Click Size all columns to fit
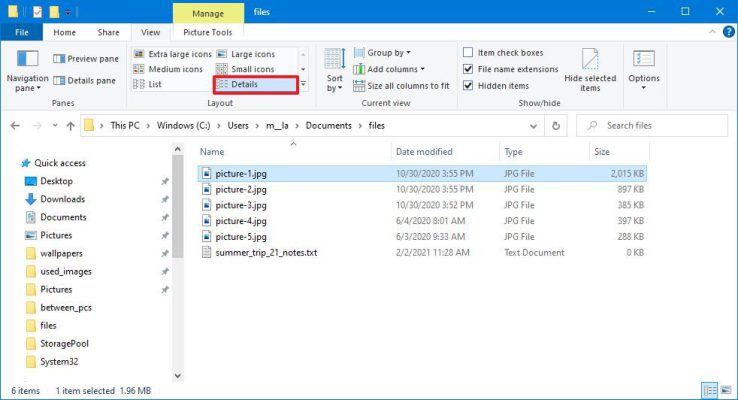 click(401, 85)
